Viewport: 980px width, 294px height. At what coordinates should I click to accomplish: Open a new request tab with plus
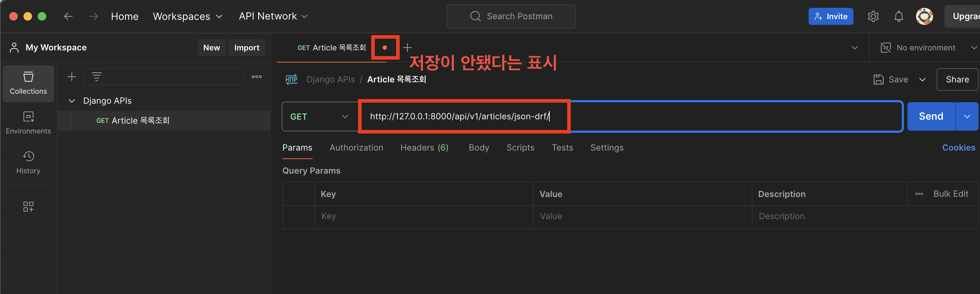coord(408,48)
